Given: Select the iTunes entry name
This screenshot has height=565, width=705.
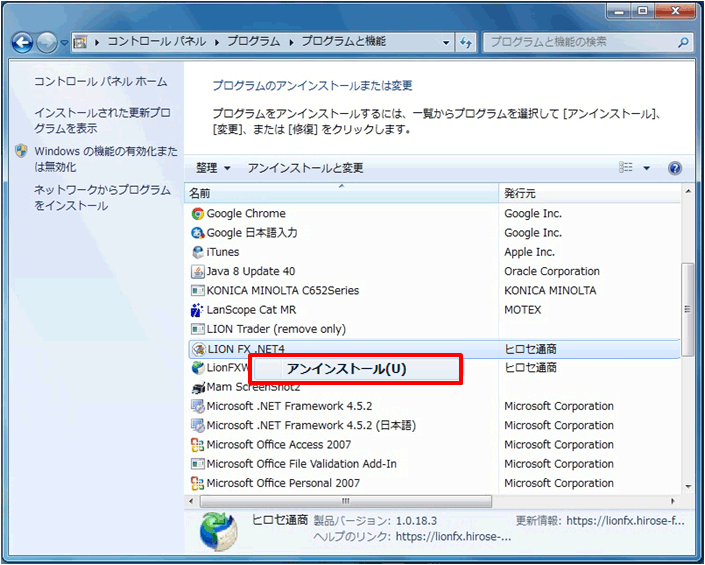Looking at the screenshot, I should [x=223, y=252].
